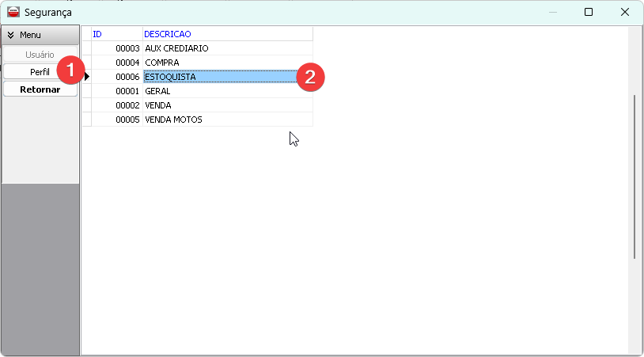Close the Segurança window
This screenshot has width=644, height=357.
(x=625, y=12)
